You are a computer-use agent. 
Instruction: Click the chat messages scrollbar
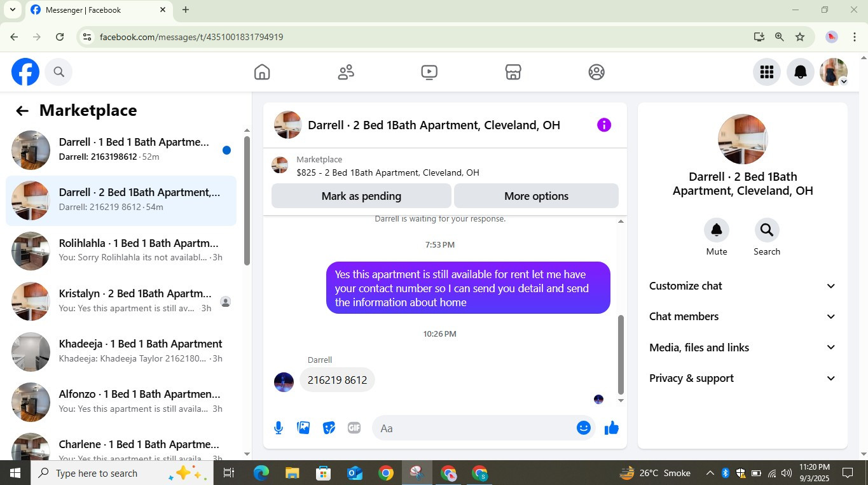click(x=621, y=354)
